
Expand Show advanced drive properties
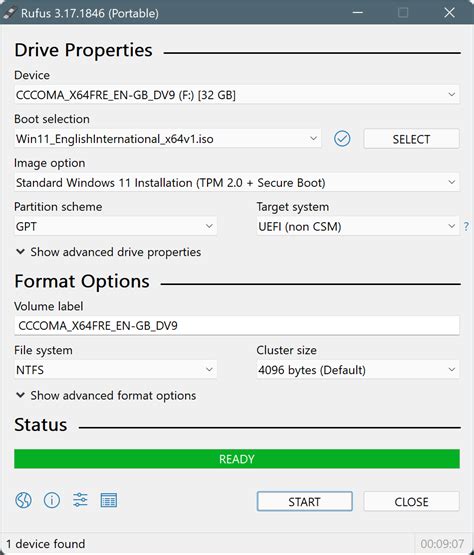pyautogui.click(x=109, y=252)
